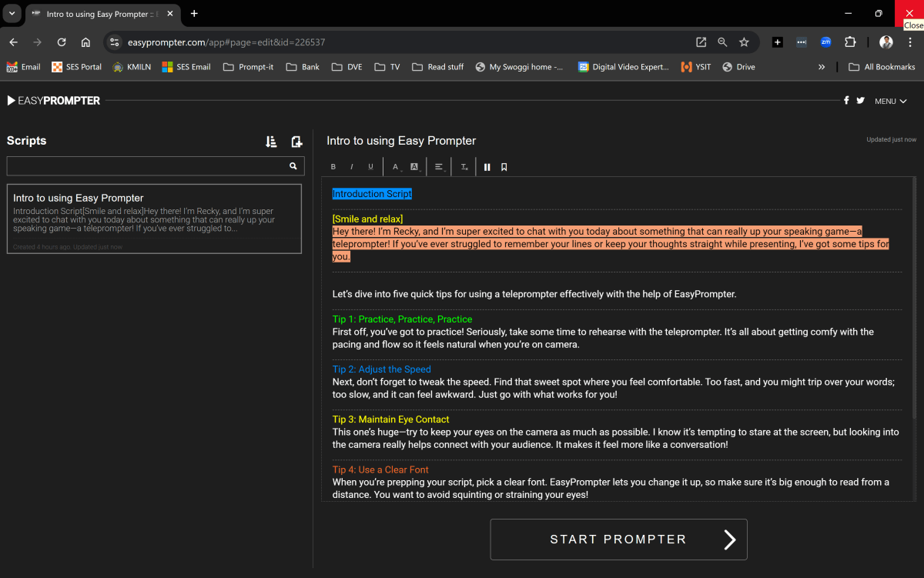This screenshot has width=924, height=578.
Task: Click the Introduction Script highlighted heading
Action: [x=372, y=194]
